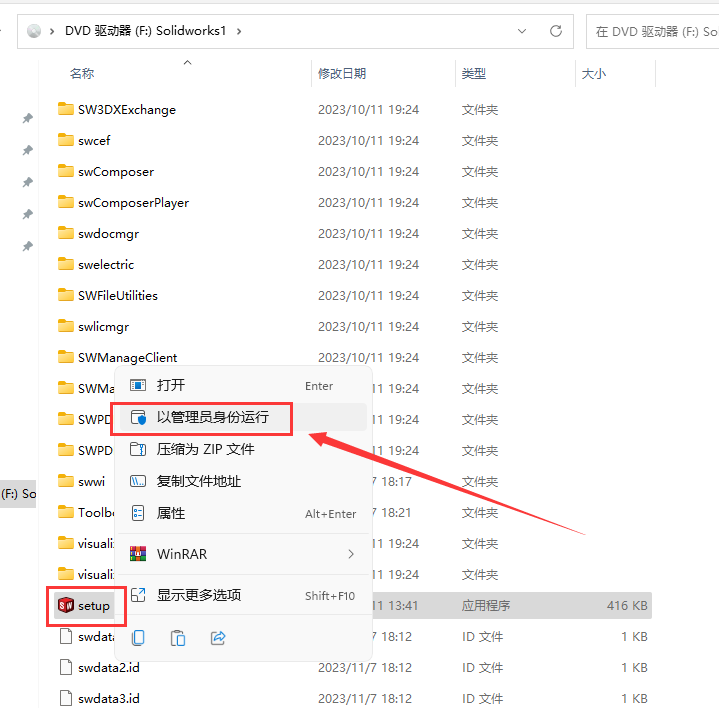This screenshot has height=708, width=719.
Task: Click the copy icon in context menu
Action: coord(139,637)
